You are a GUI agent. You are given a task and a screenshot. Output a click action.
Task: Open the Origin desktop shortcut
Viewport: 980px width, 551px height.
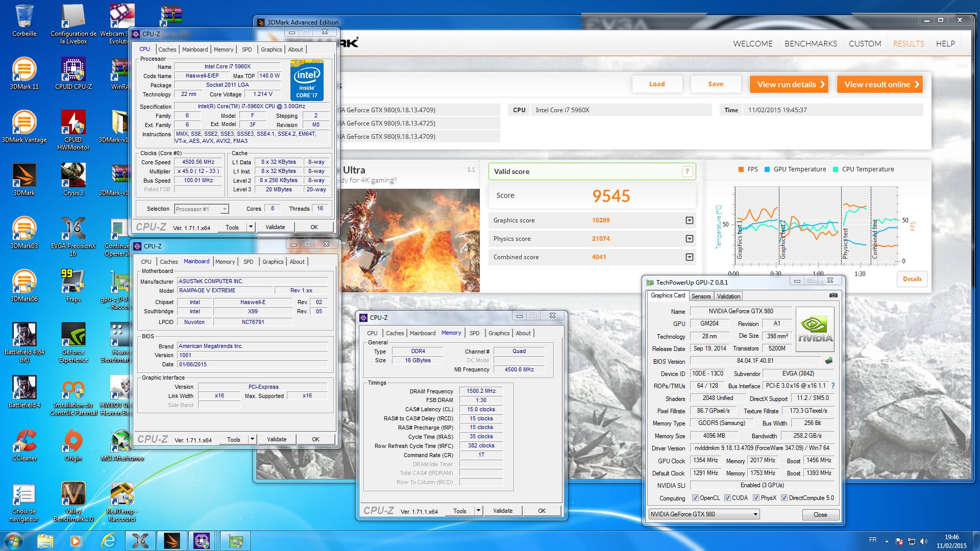point(73,445)
